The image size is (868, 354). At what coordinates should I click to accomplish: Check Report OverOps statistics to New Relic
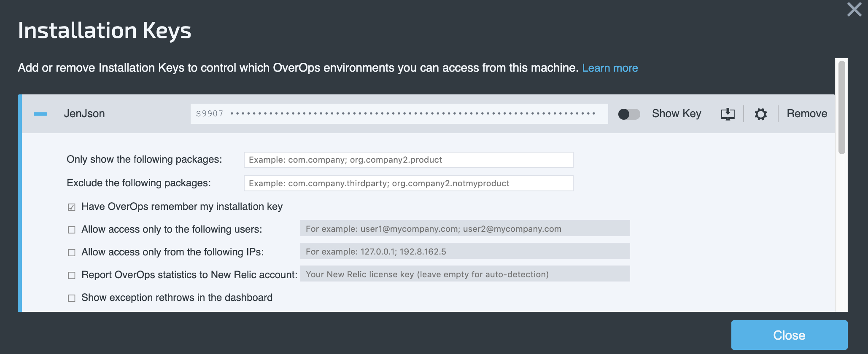click(72, 275)
